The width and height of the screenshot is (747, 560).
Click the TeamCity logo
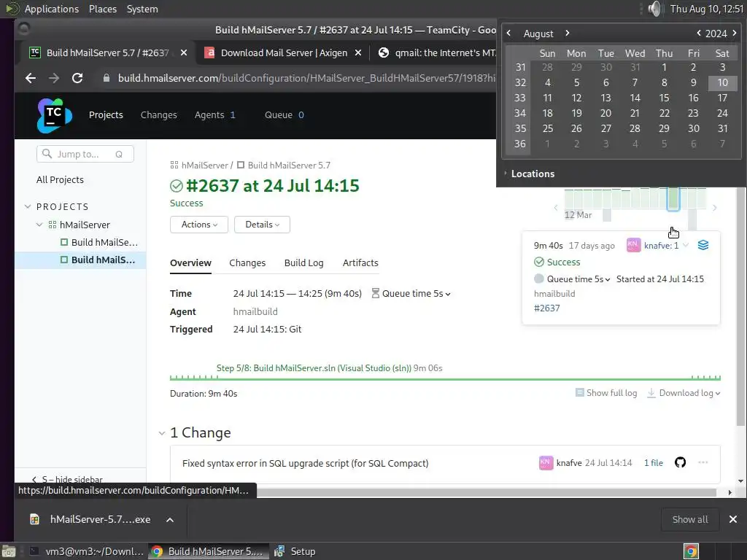[54, 115]
